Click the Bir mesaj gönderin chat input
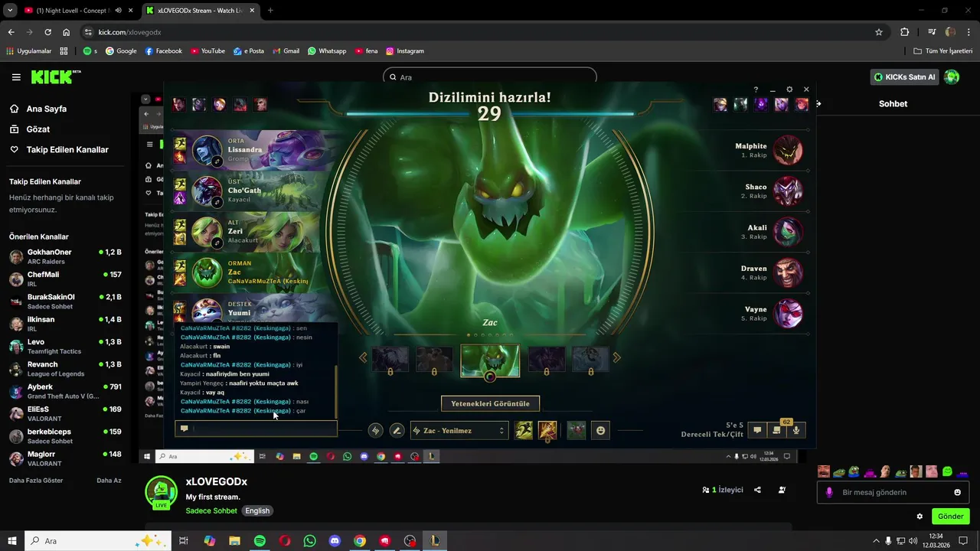Screen dimensions: 980x551 (x=893, y=492)
